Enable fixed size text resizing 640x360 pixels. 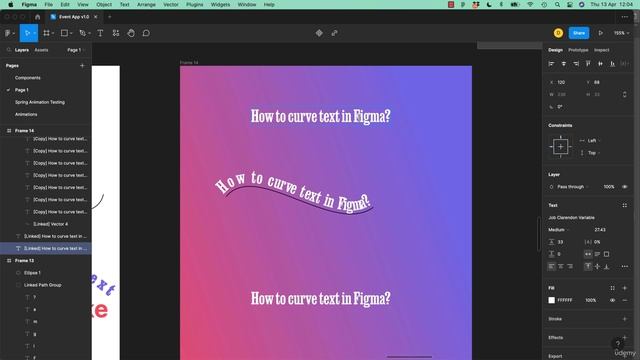tap(607, 254)
